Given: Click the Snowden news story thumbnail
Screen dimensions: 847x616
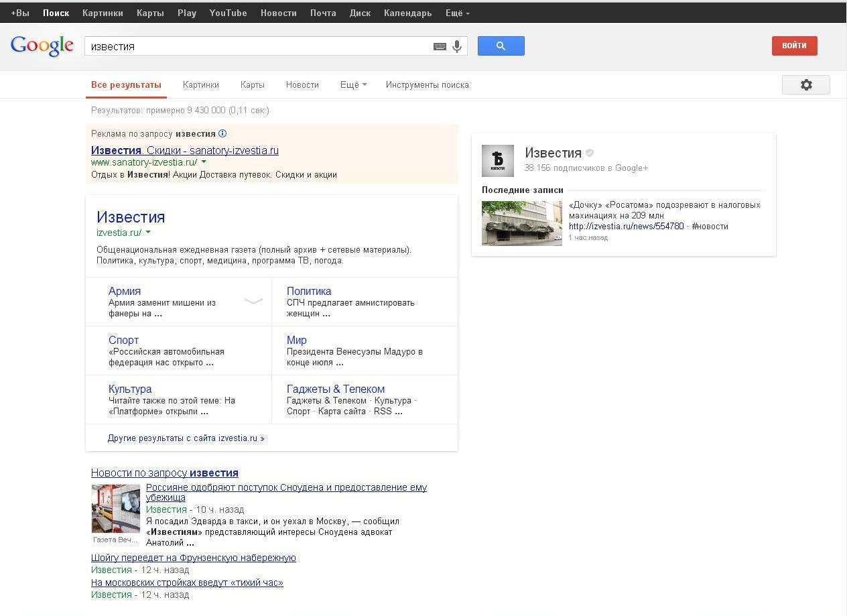Looking at the screenshot, I should tap(115, 509).
